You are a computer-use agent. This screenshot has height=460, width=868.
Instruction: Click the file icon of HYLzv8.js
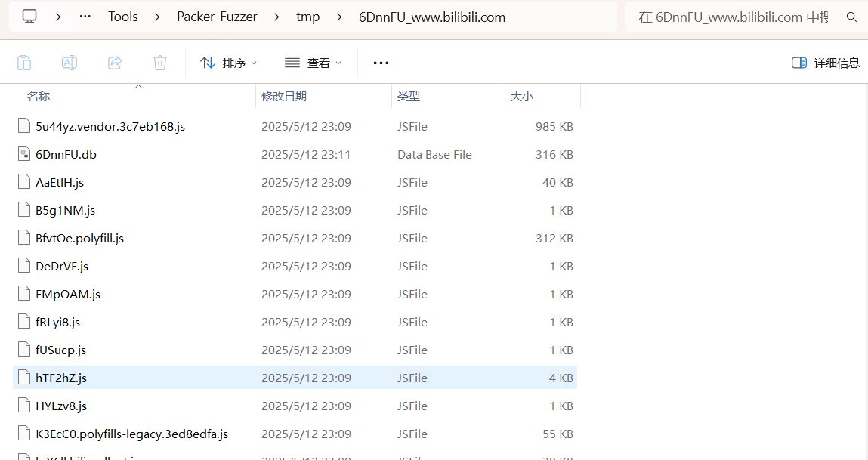24,405
